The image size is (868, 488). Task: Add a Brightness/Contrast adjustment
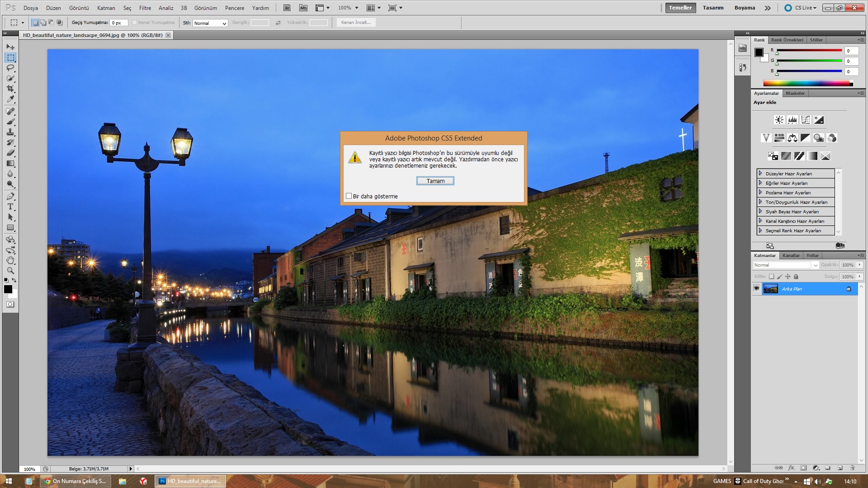779,120
